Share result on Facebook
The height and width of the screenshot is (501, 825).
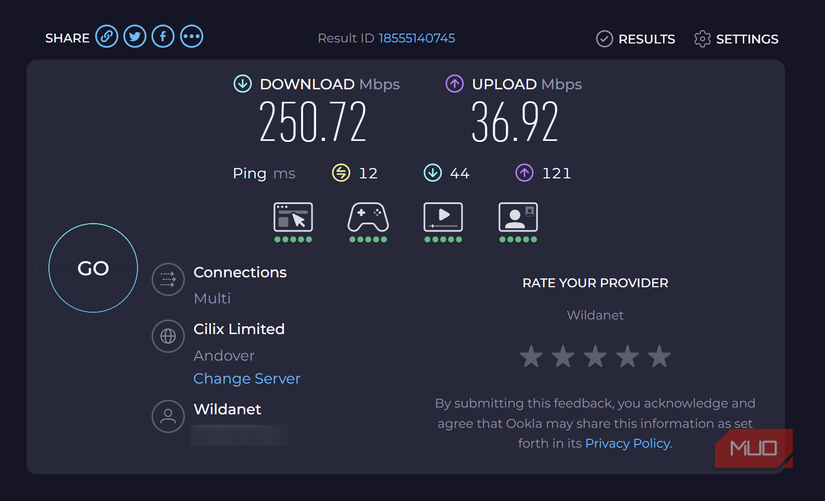[163, 37]
